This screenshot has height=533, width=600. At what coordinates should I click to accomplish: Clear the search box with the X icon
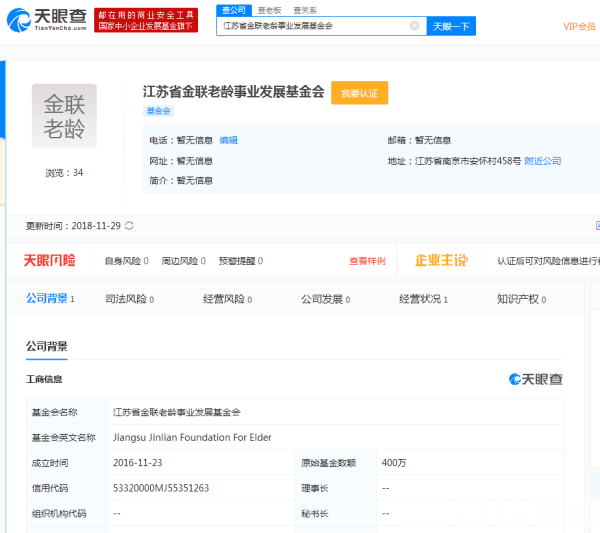click(x=414, y=26)
